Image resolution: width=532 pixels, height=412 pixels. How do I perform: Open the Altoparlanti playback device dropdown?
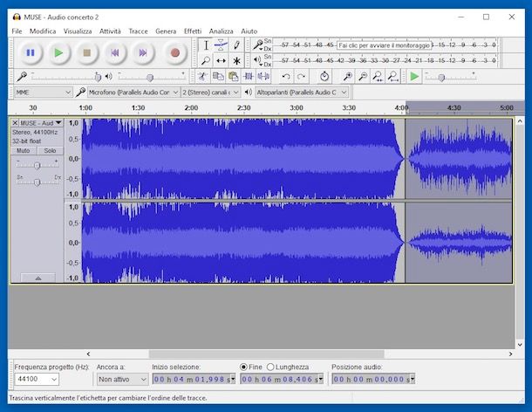[x=301, y=92]
